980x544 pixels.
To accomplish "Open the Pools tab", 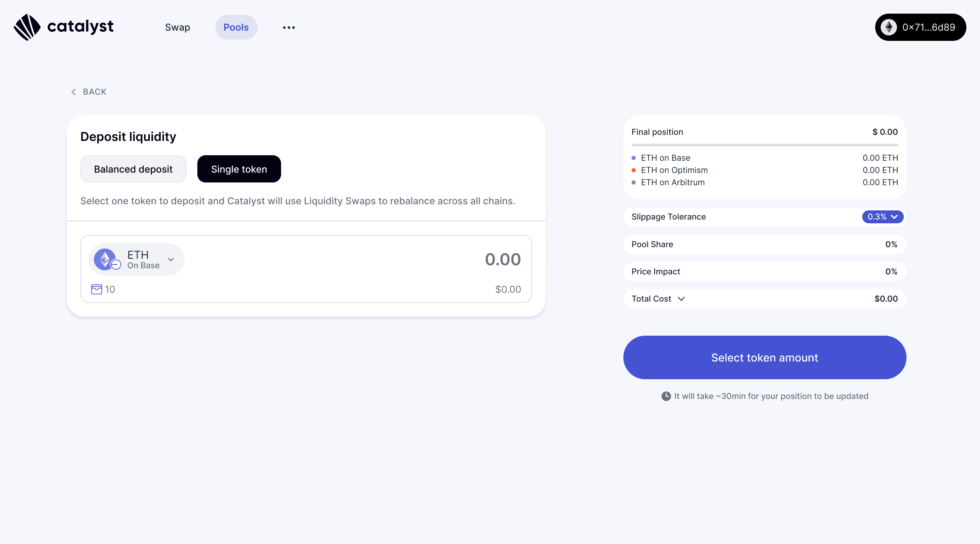I will click(x=236, y=28).
